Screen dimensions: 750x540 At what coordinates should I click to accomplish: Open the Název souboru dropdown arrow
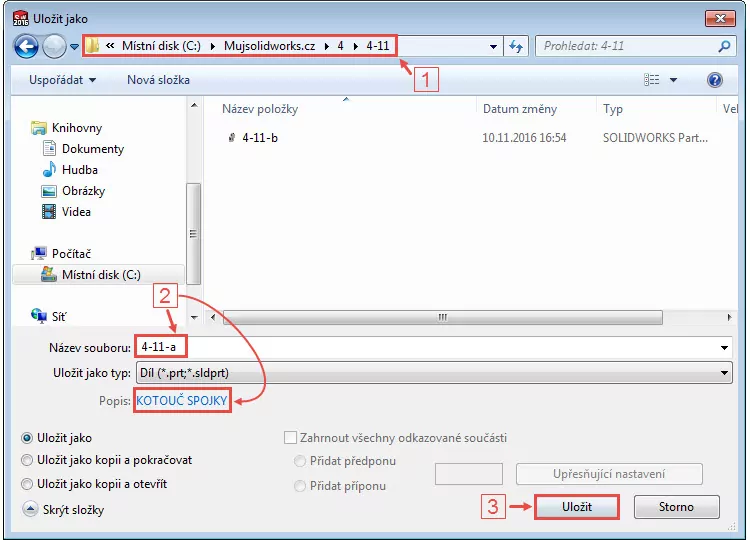point(724,347)
